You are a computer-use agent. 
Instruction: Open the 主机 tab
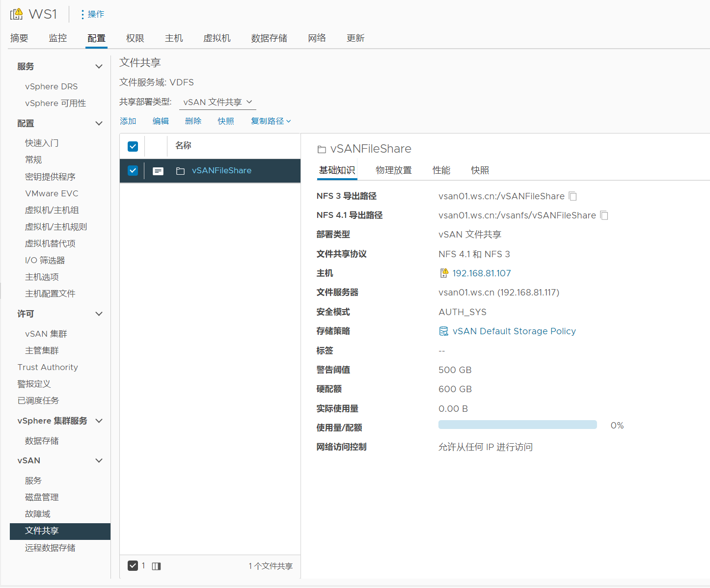174,38
